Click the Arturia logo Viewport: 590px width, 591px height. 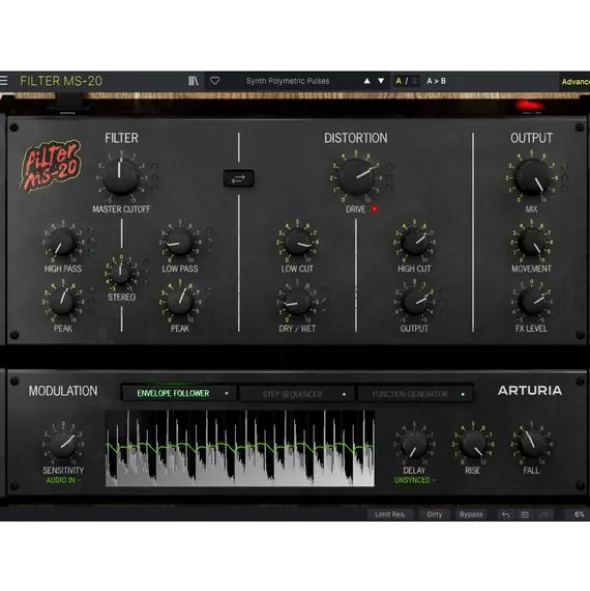coord(530,391)
